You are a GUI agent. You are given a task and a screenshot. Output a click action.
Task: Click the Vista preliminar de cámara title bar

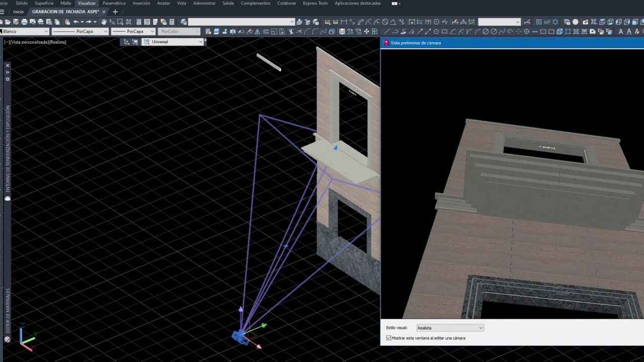tap(512, 43)
